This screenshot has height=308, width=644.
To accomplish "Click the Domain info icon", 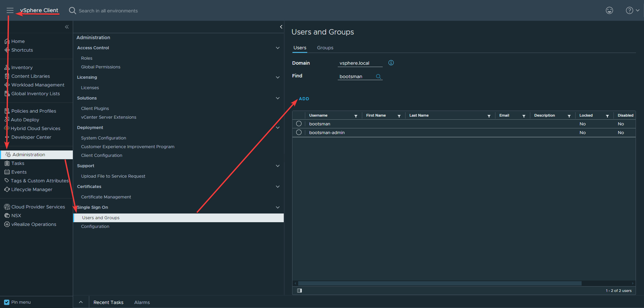I will (391, 63).
